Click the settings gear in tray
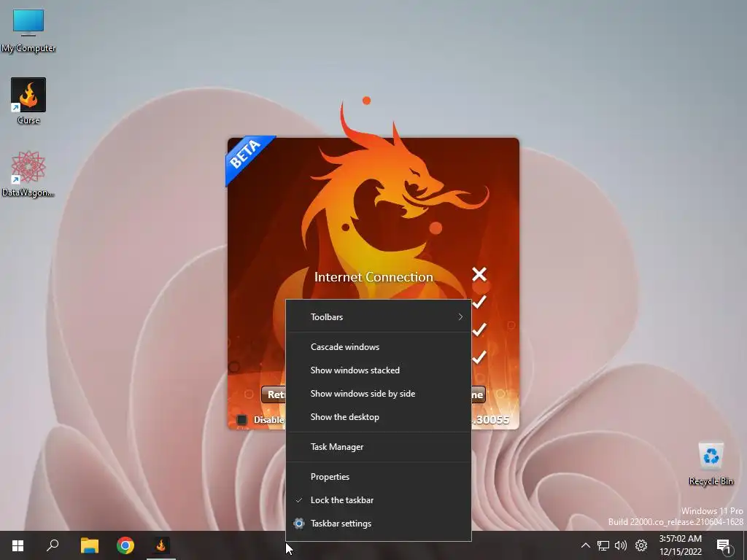 click(x=641, y=545)
